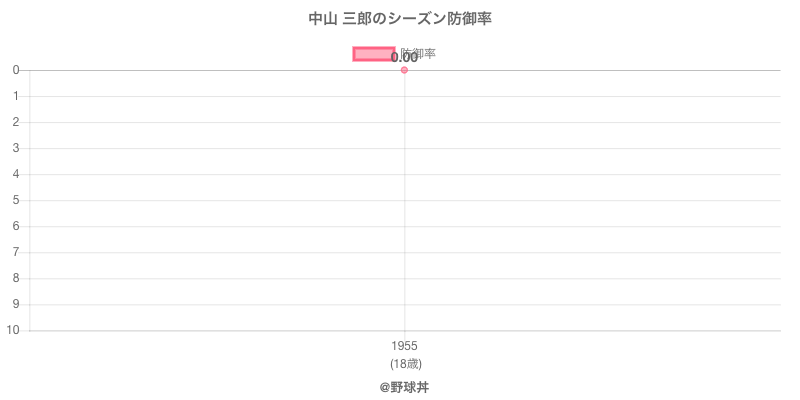Click y-axis label 9

click(16, 304)
